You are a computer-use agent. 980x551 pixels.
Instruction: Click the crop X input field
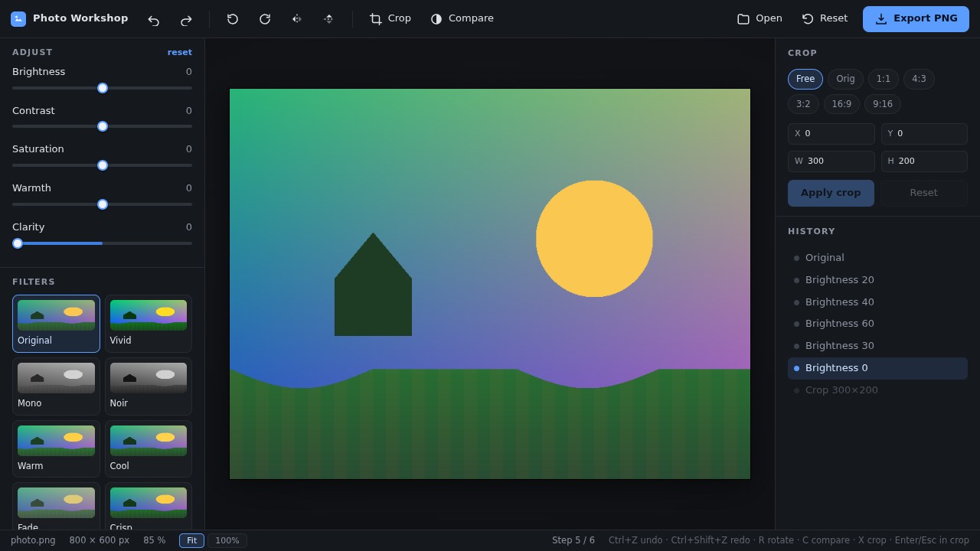831,134
